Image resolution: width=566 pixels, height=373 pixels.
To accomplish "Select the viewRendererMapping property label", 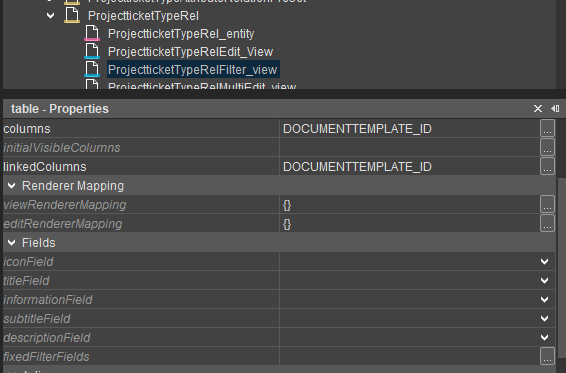I will click(65, 205).
